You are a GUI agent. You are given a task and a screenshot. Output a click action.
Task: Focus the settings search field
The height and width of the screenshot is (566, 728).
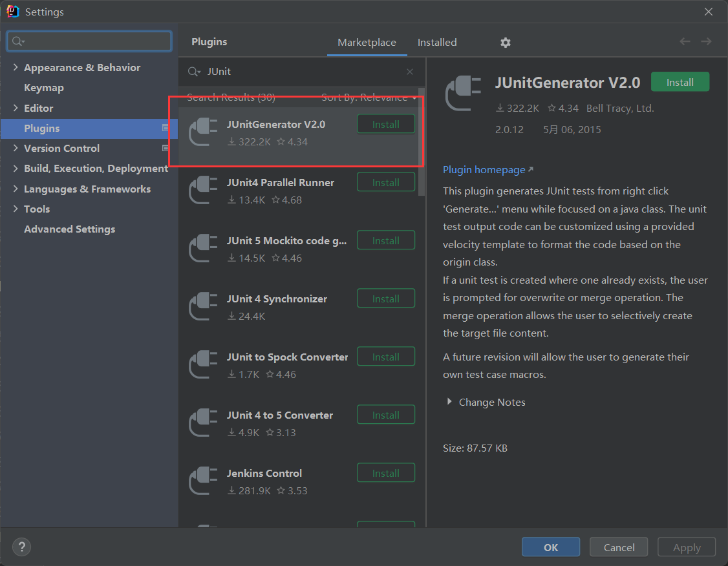click(90, 41)
